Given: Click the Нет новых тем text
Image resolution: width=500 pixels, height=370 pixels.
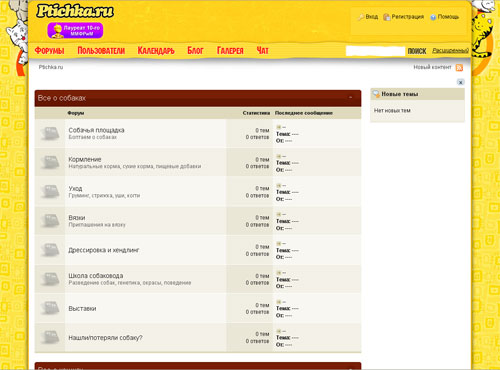Looking at the screenshot, I should point(392,110).
